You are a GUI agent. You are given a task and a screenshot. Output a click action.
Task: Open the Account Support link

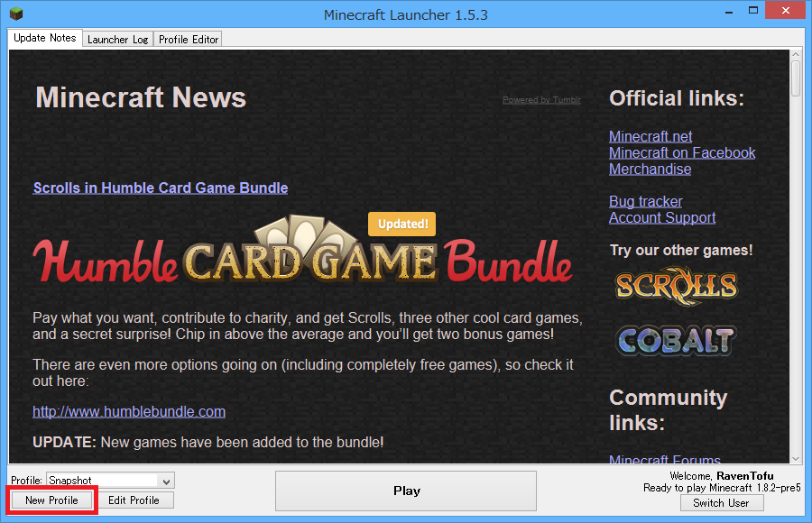[662, 218]
